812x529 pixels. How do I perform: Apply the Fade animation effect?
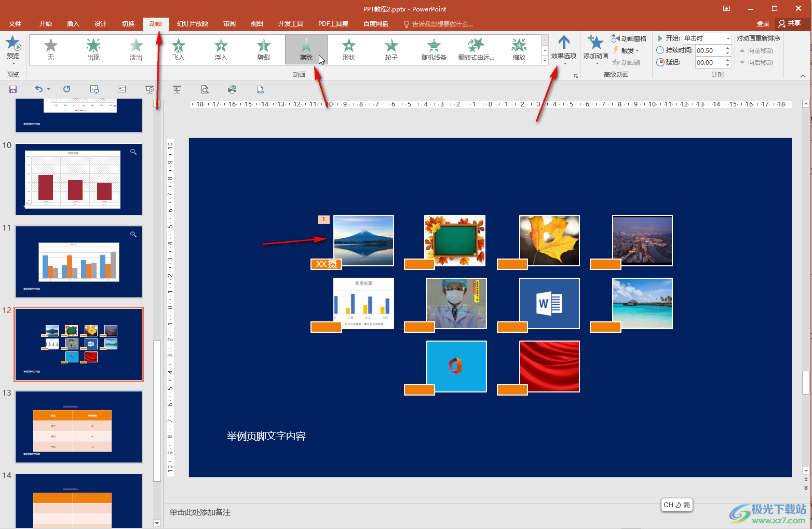136,50
